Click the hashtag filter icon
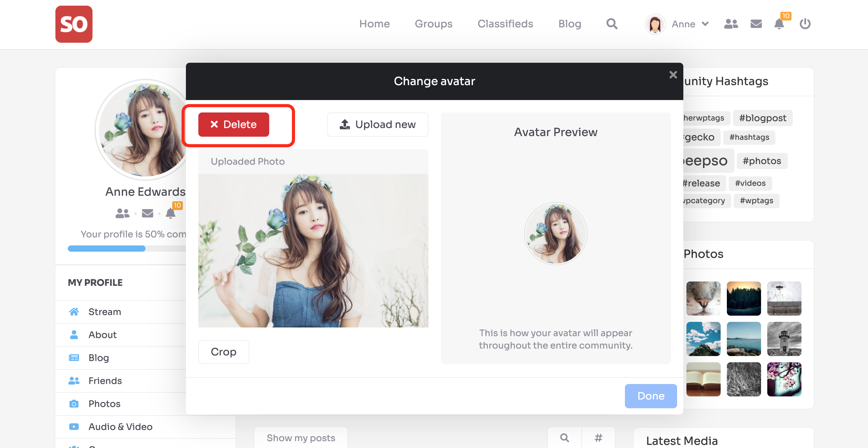 (598, 437)
